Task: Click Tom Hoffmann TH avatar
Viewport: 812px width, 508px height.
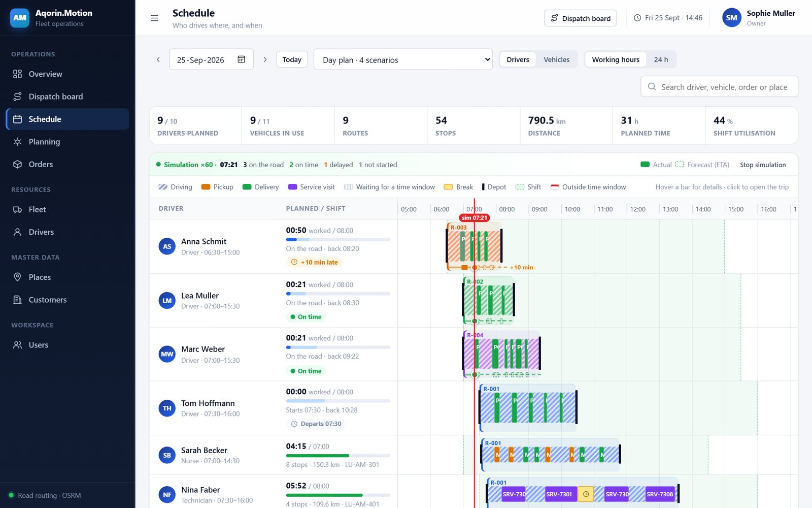Action: pos(167,408)
